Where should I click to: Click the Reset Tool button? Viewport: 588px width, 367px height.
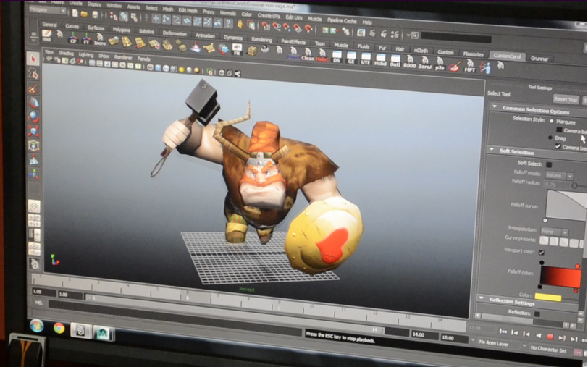point(566,99)
